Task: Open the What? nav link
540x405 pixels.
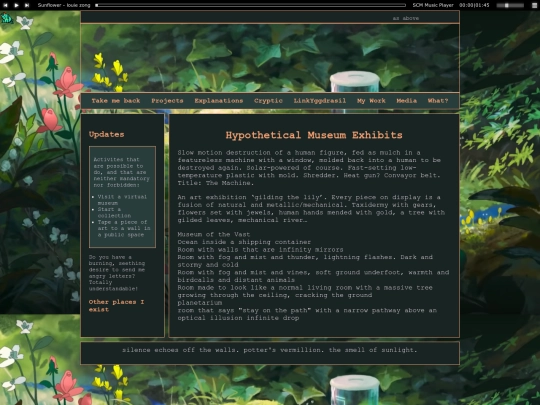Action: tap(438, 101)
